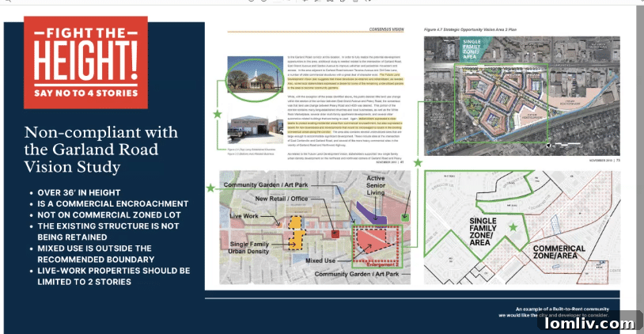Screen dimensions: 644x334
Task: Click the bullet 'IS A COMMERCIAL ENCROACHMENT'
Action: point(113,203)
